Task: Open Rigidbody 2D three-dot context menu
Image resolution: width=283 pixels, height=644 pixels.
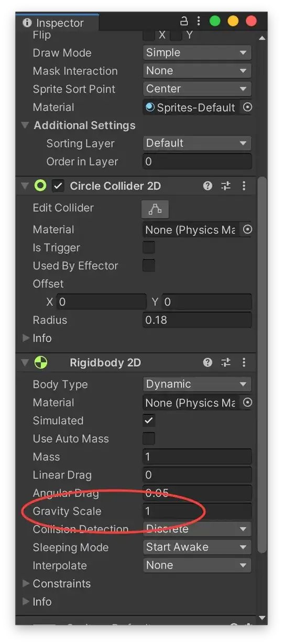Action: pos(244,363)
